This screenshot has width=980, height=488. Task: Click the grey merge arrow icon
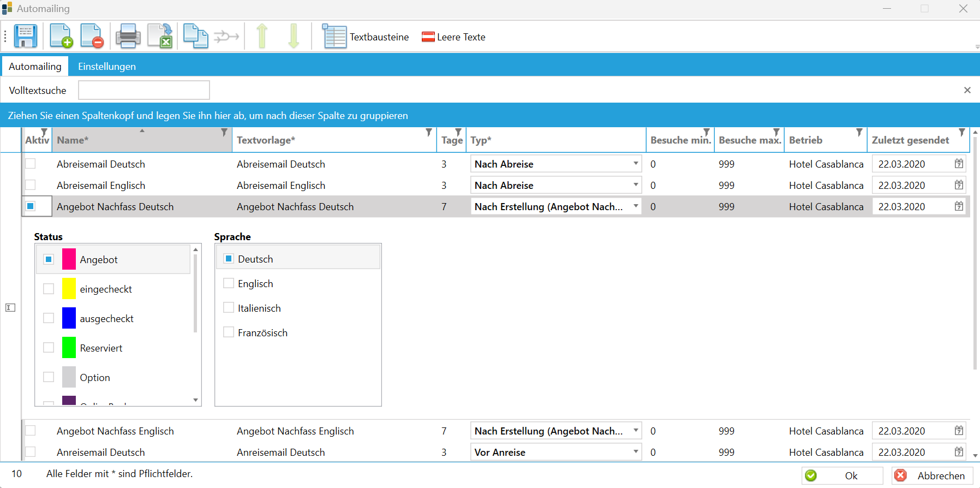(226, 37)
